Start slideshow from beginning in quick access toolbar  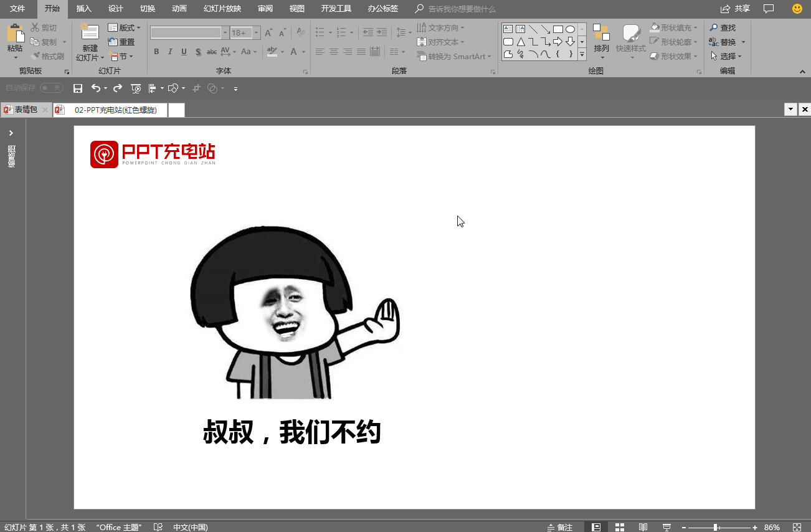click(136, 88)
